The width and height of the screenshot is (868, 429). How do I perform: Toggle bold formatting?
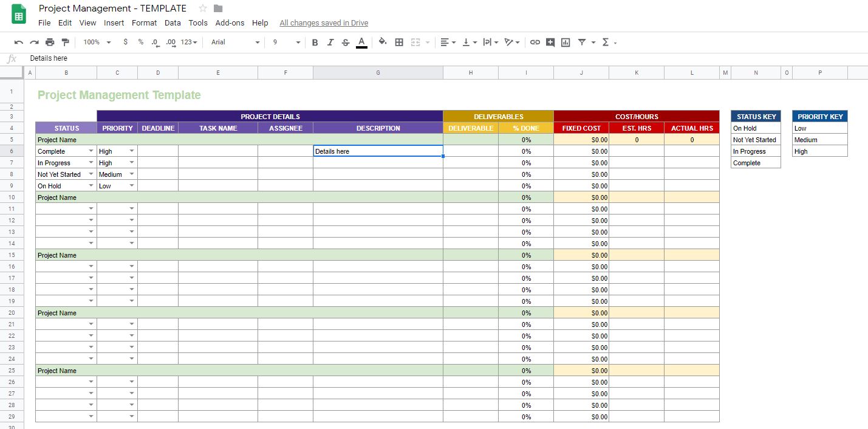[315, 42]
